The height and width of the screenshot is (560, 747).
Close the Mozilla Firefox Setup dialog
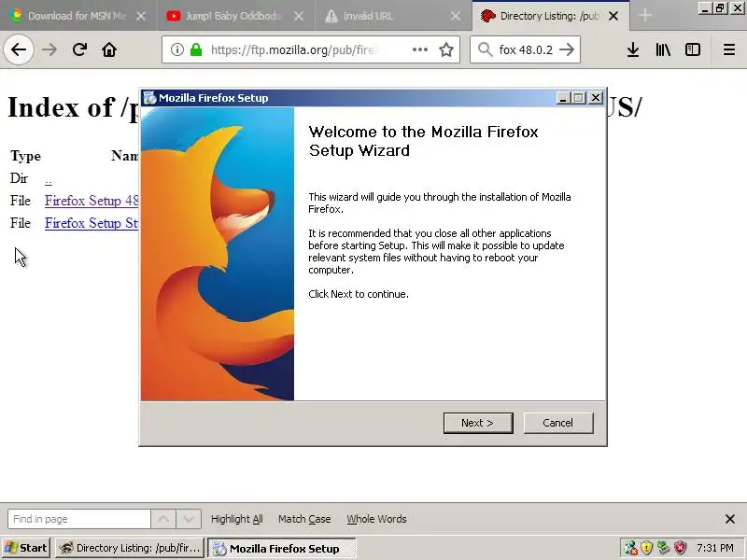coord(596,98)
